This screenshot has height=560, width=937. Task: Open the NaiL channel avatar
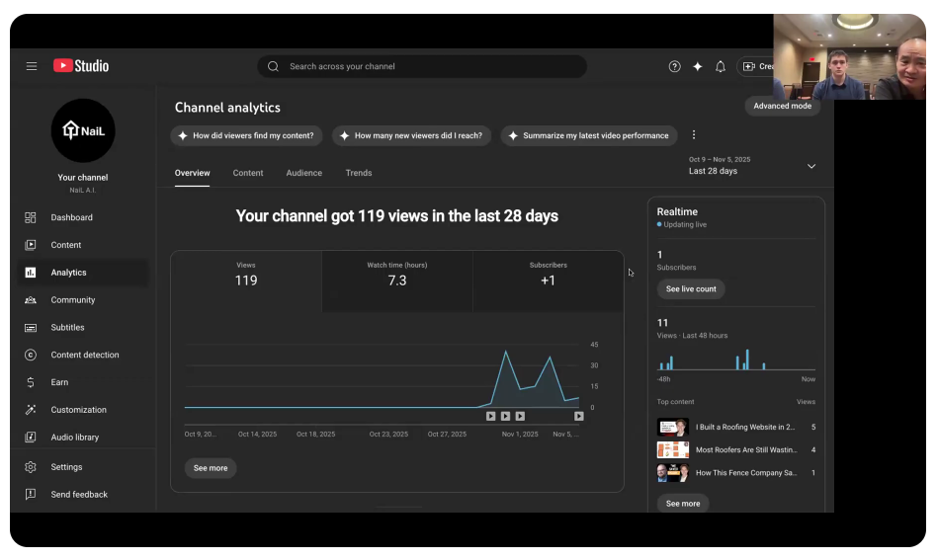point(83,130)
